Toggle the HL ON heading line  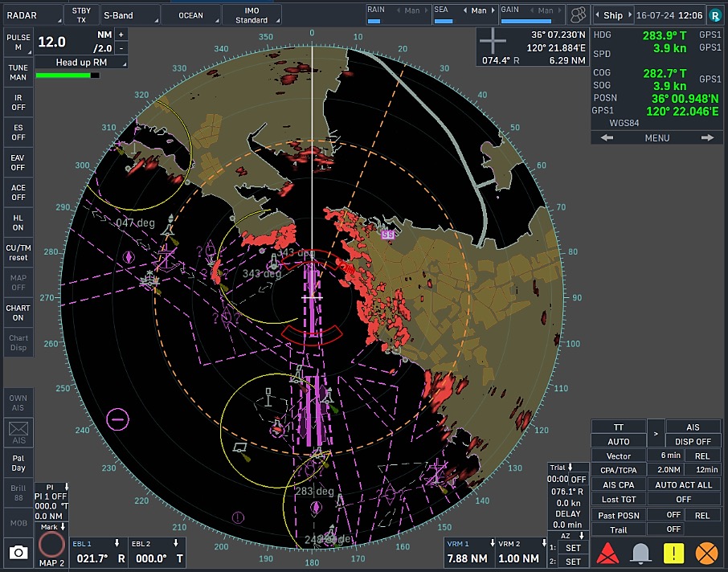coord(18,223)
